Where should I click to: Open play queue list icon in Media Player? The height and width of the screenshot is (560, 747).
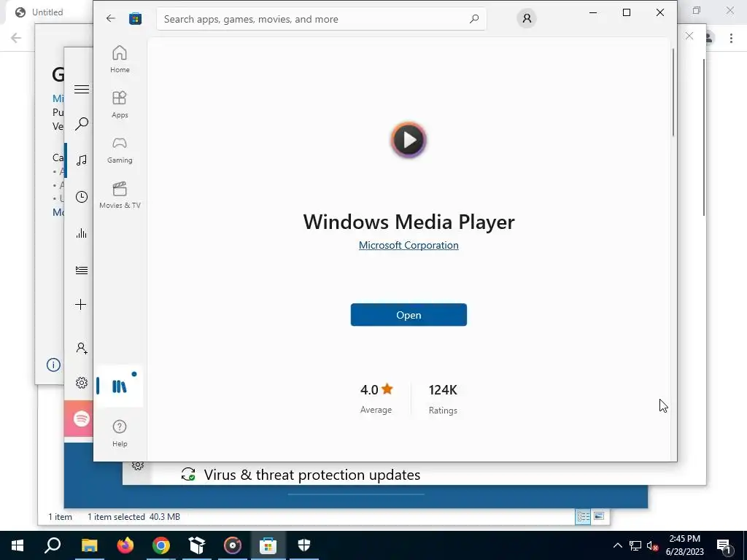[x=82, y=270]
